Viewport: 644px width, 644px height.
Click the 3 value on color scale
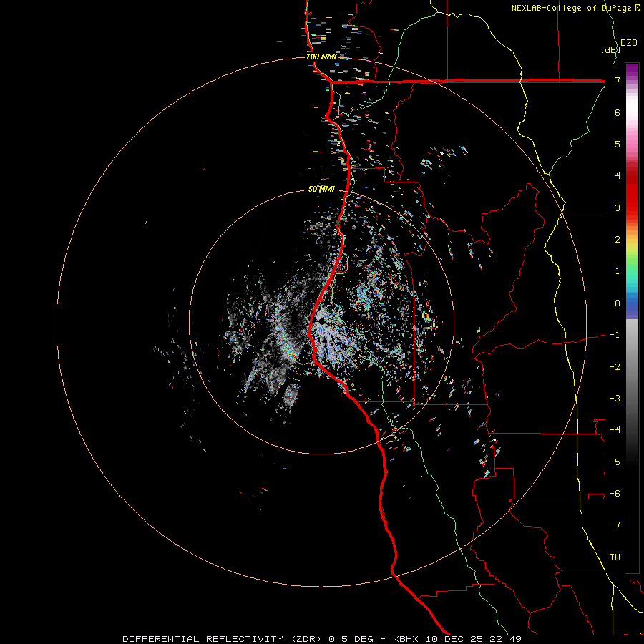coord(618,208)
